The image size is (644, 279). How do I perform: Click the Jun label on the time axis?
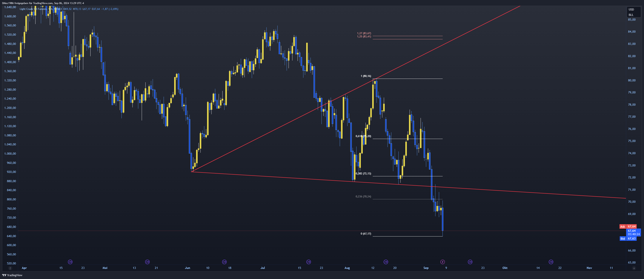coord(188,268)
